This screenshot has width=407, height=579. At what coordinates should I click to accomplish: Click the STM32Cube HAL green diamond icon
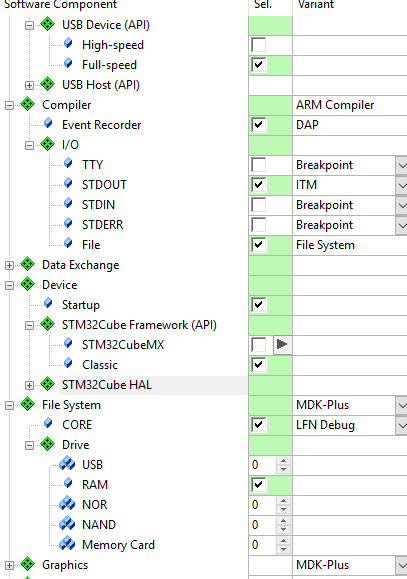click(x=47, y=384)
